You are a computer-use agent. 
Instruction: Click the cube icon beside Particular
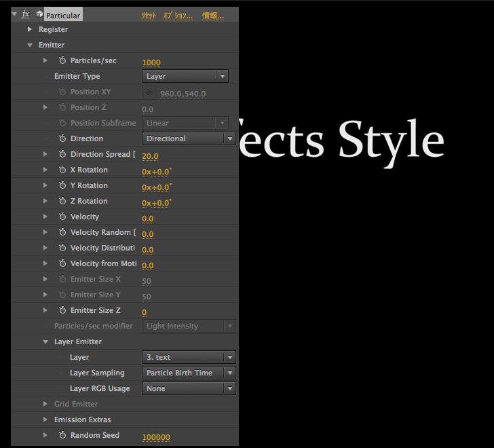(40, 15)
